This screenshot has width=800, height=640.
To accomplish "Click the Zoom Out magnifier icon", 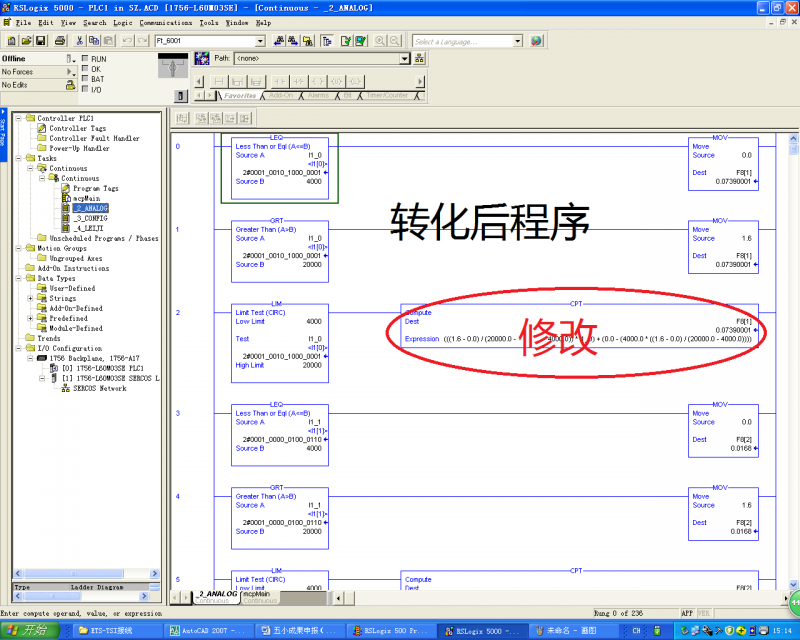I will click(x=395, y=41).
